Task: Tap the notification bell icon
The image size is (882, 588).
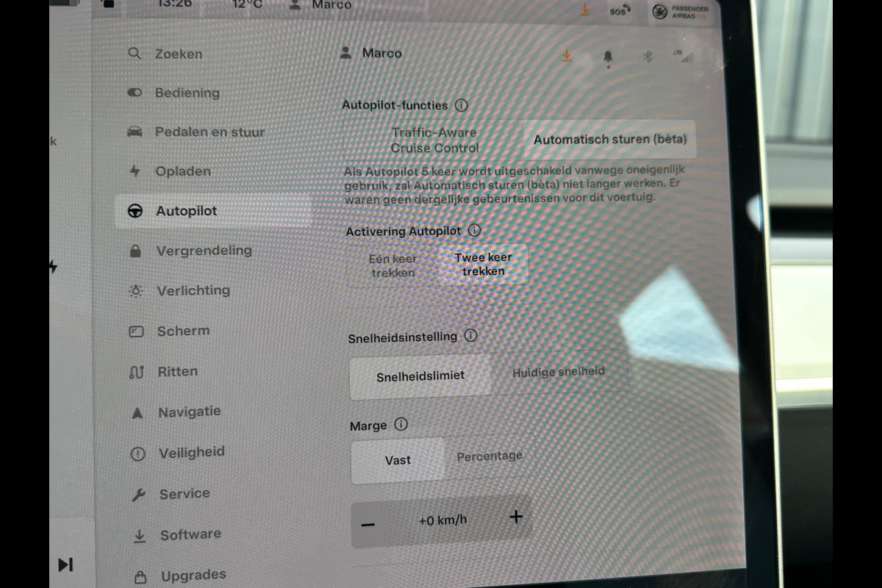Action: [608, 57]
